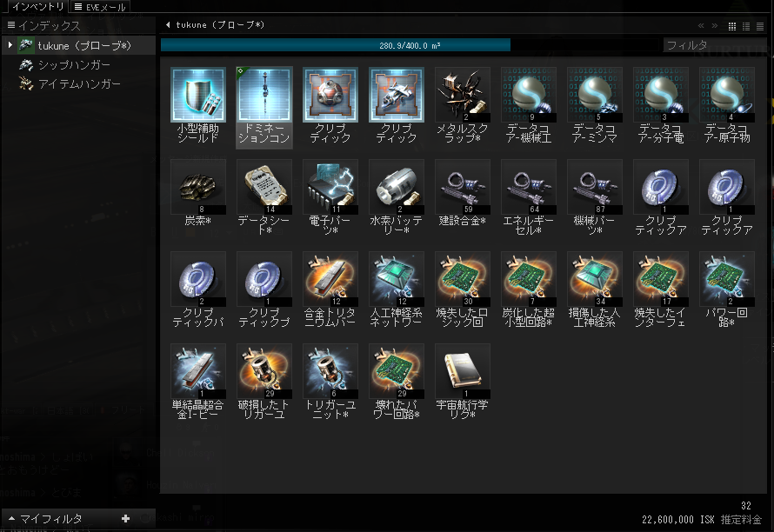774x532 pixels.
Task: Select the 焼失したインターフェ item icon
Action: tap(661, 279)
